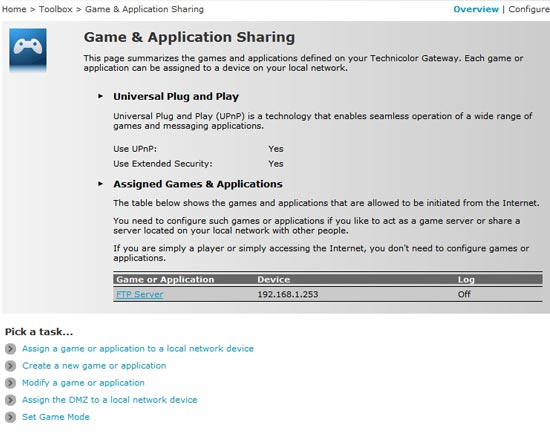Image resolution: width=550 pixels, height=448 pixels.
Task: Open Assign the DMZ to a local network device
Action: pos(109,400)
